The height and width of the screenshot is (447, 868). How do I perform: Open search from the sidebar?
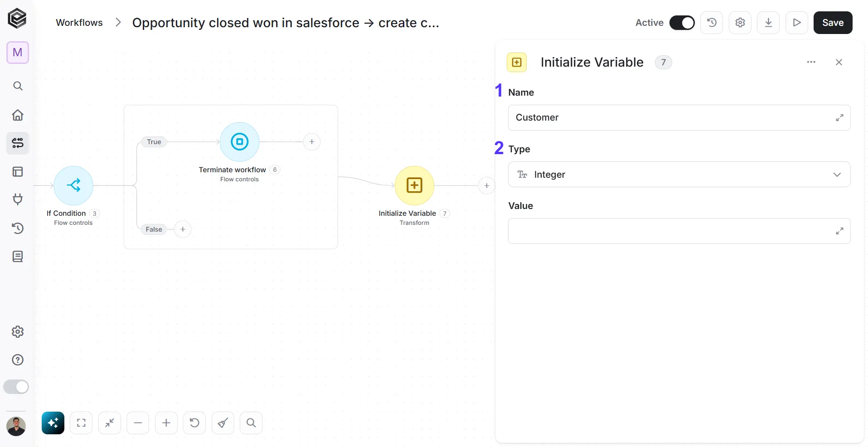[x=18, y=86]
